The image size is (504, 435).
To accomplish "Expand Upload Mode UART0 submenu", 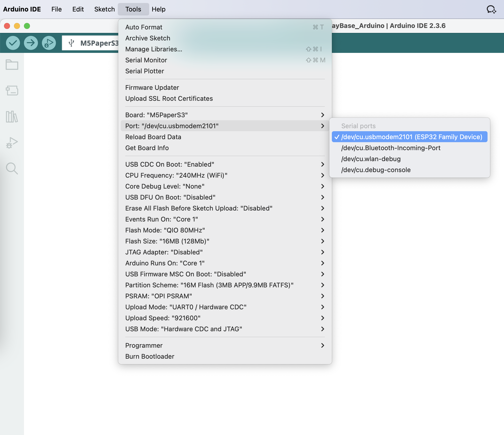I will [x=225, y=307].
